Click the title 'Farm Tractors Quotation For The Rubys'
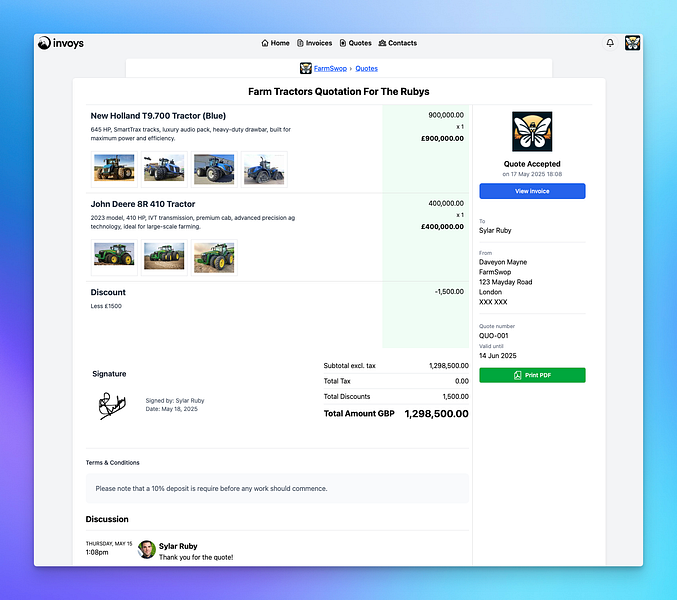The width and height of the screenshot is (677, 600). [x=338, y=92]
